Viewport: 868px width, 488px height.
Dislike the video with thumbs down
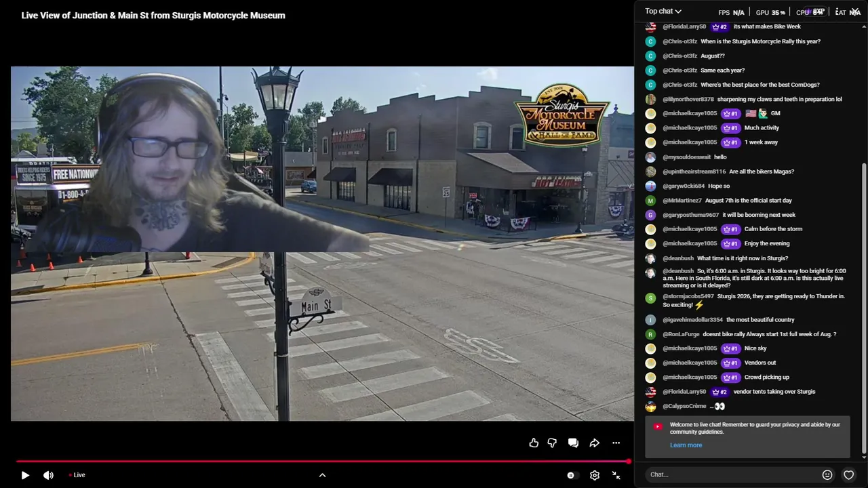tap(552, 443)
